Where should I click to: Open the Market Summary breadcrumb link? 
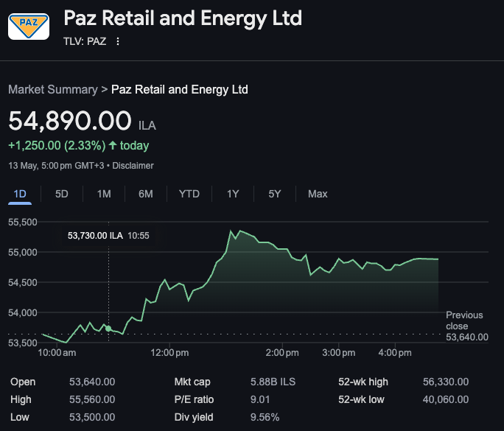tap(53, 89)
